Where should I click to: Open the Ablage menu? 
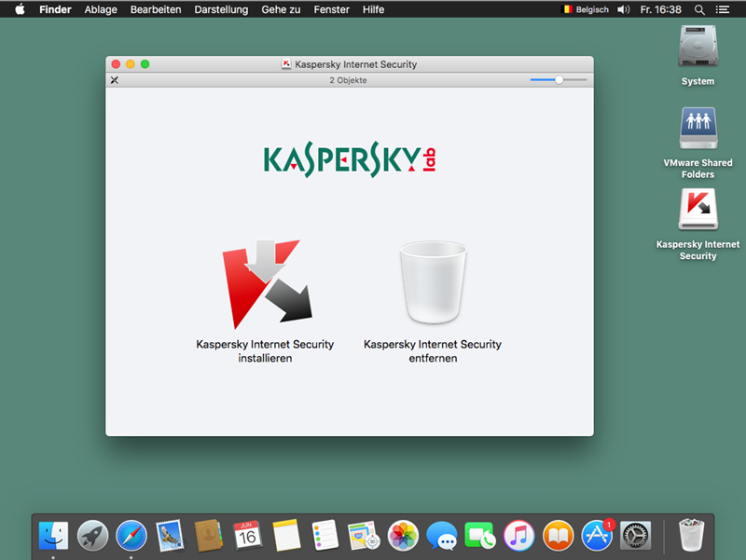[x=101, y=9]
